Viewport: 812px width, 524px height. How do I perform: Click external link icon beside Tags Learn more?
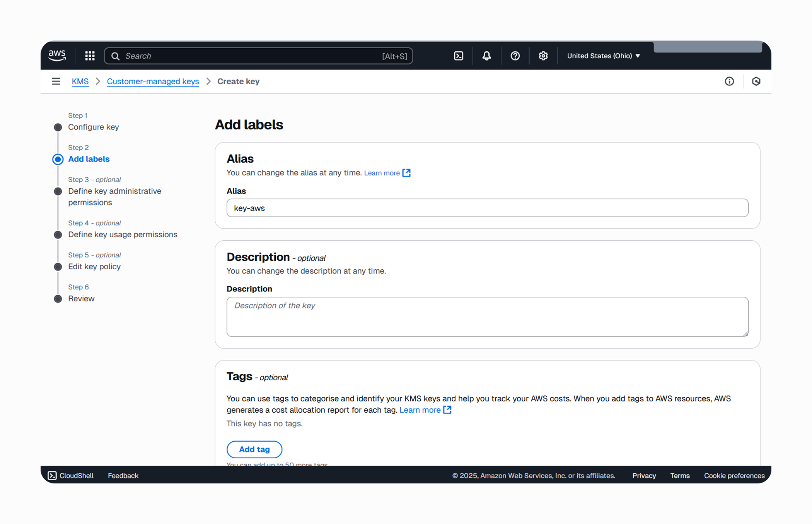coord(447,410)
